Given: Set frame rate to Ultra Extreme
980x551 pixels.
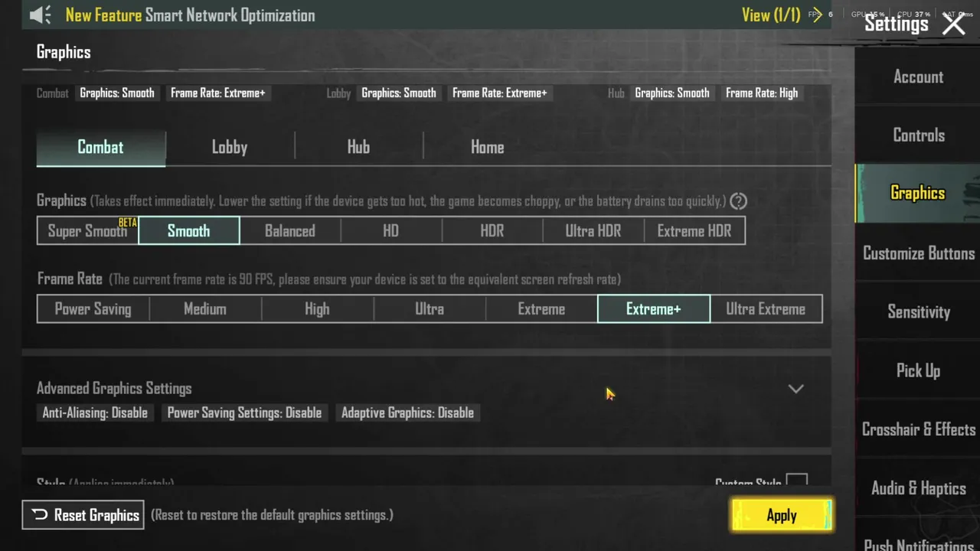Looking at the screenshot, I should click(766, 309).
